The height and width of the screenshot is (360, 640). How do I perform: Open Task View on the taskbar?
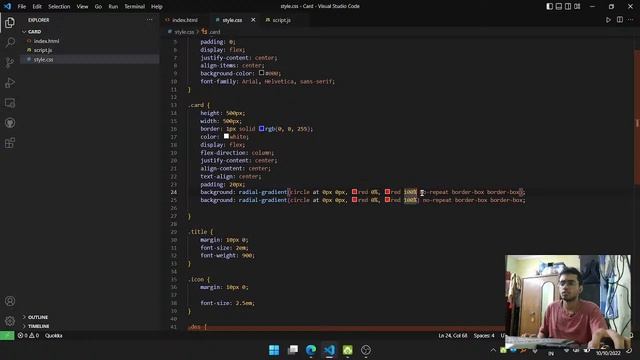pos(293,350)
